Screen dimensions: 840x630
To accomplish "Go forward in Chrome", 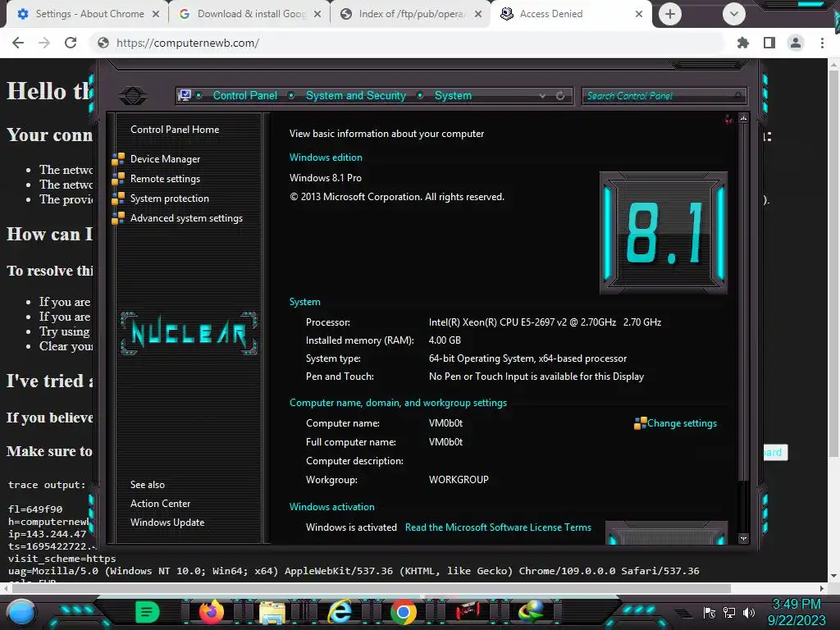I will 44,43.
